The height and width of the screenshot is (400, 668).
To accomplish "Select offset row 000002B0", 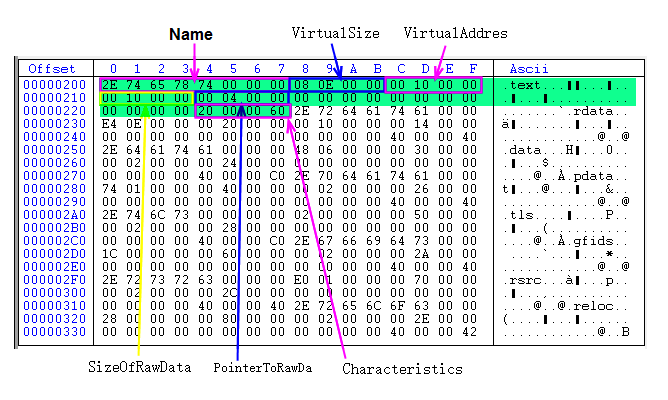I will pos(55,228).
